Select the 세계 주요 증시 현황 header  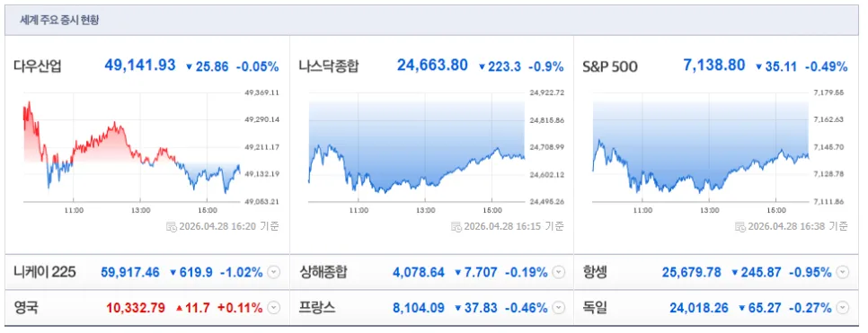tap(60, 21)
